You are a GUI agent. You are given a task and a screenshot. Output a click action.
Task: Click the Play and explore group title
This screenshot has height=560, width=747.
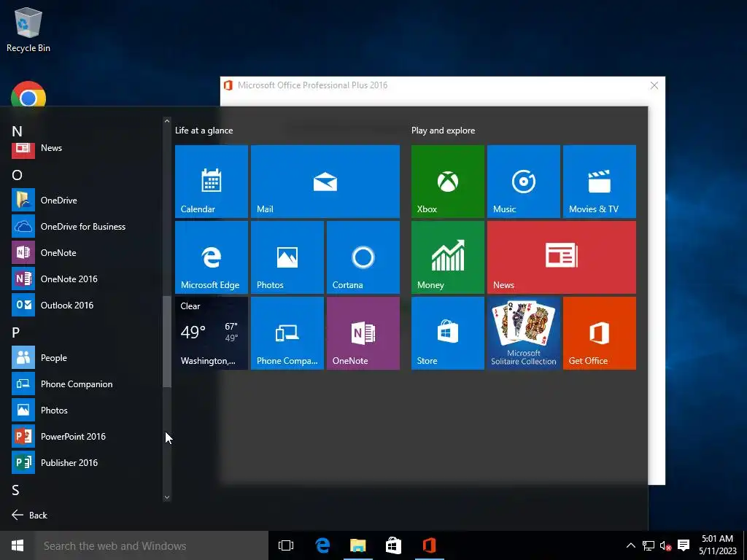[x=443, y=131]
